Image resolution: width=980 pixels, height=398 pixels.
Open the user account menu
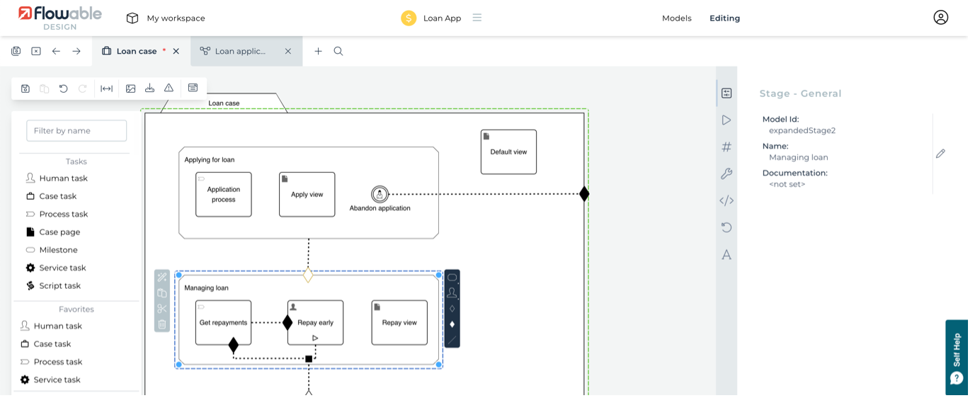coord(940,18)
